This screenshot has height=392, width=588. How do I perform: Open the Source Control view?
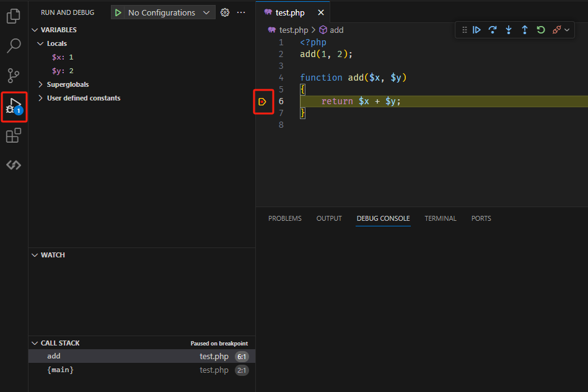tap(14, 76)
